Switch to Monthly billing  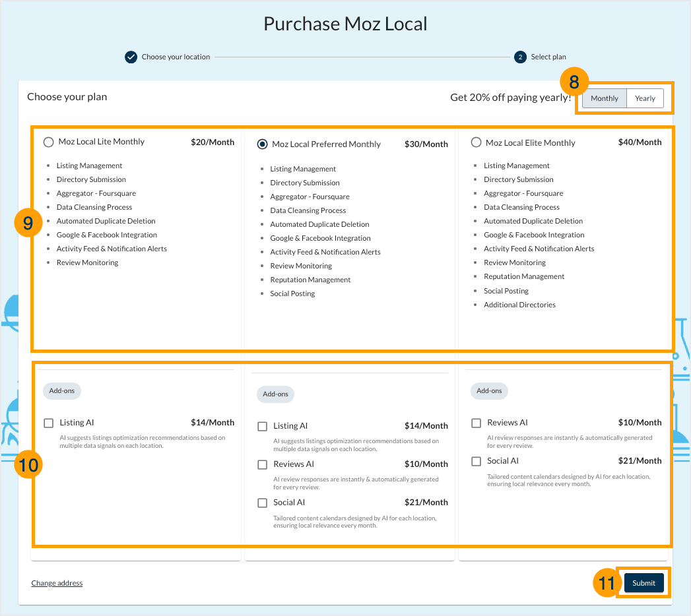(x=604, y=98)
